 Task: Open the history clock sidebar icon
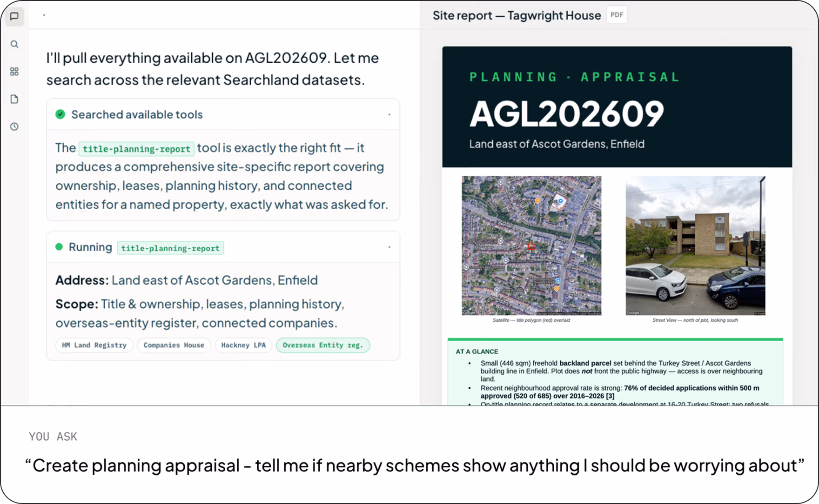14,126
